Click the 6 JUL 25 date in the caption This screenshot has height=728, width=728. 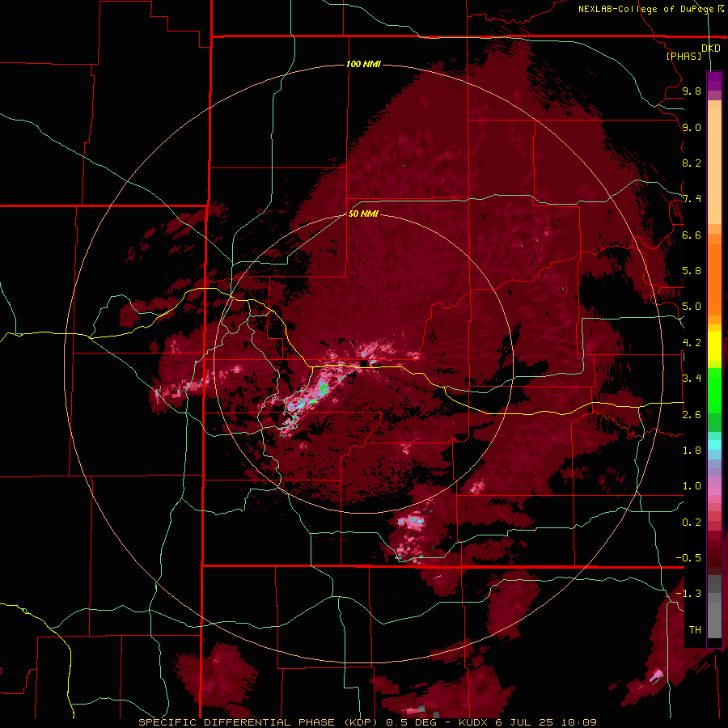point(525,722)
